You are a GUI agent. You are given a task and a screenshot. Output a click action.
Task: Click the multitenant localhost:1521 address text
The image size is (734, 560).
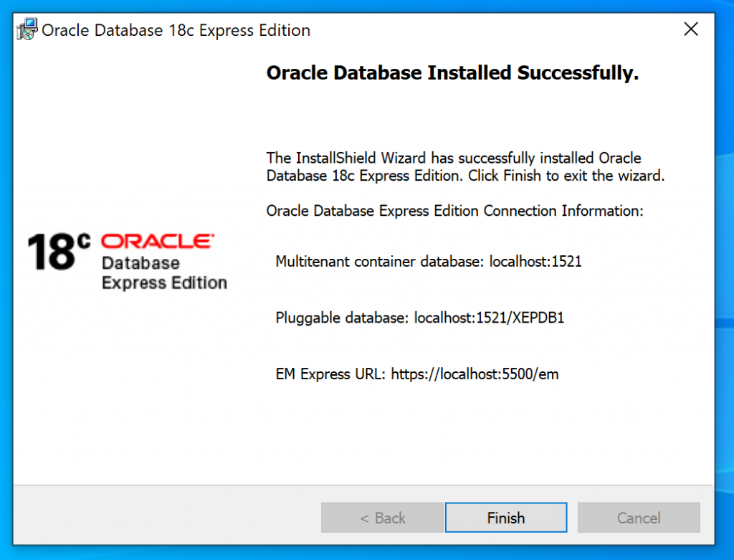click(x=535, y=262)
